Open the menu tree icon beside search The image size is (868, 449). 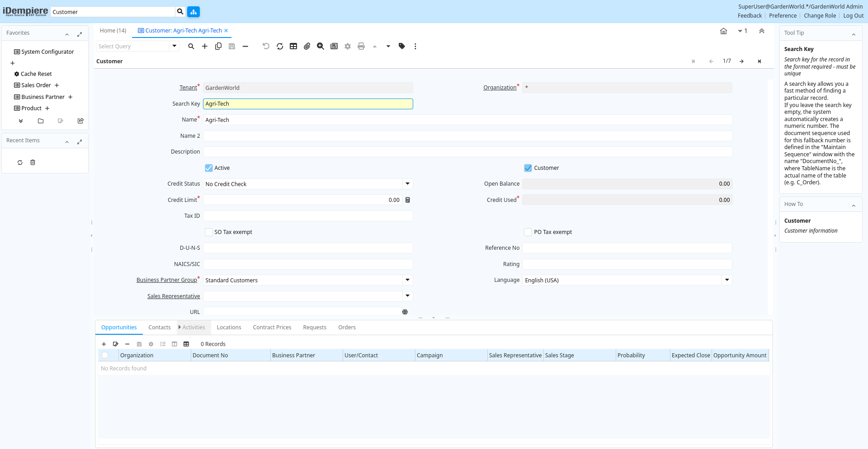tap(193, 12)
